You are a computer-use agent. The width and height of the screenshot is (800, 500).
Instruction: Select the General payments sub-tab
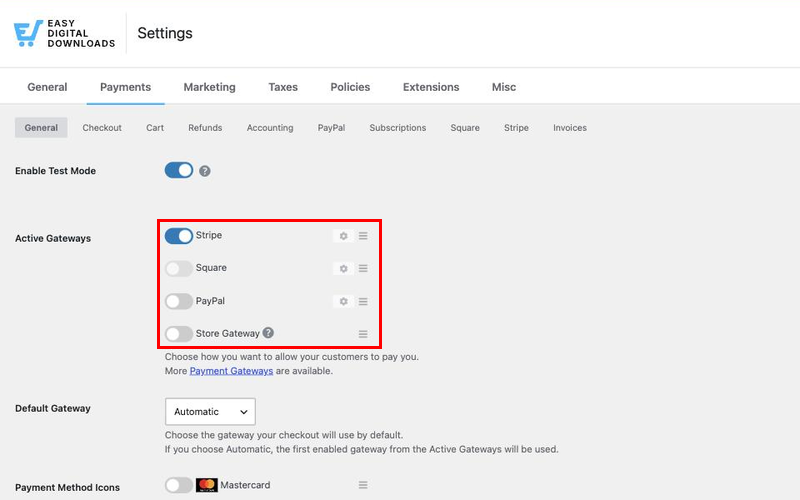41,128
